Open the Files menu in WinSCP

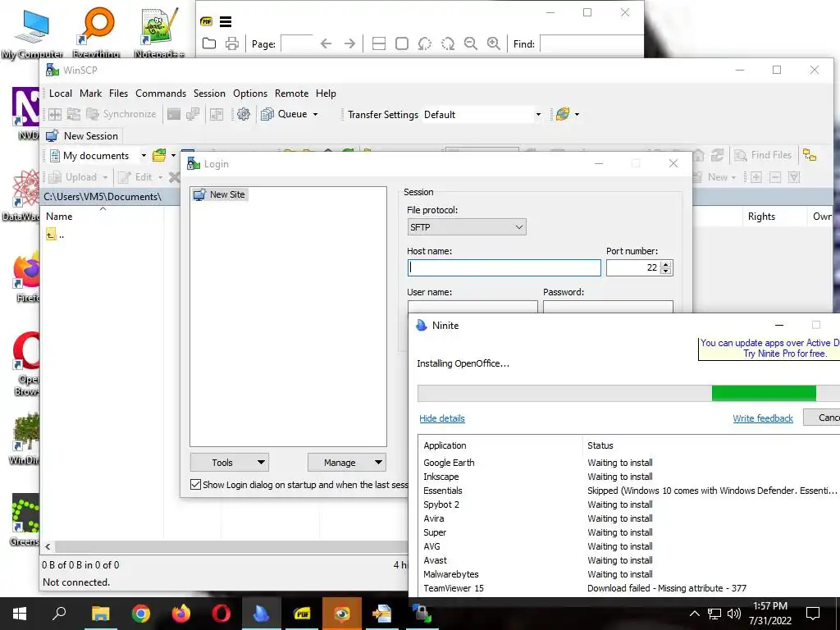click(118, 94)
